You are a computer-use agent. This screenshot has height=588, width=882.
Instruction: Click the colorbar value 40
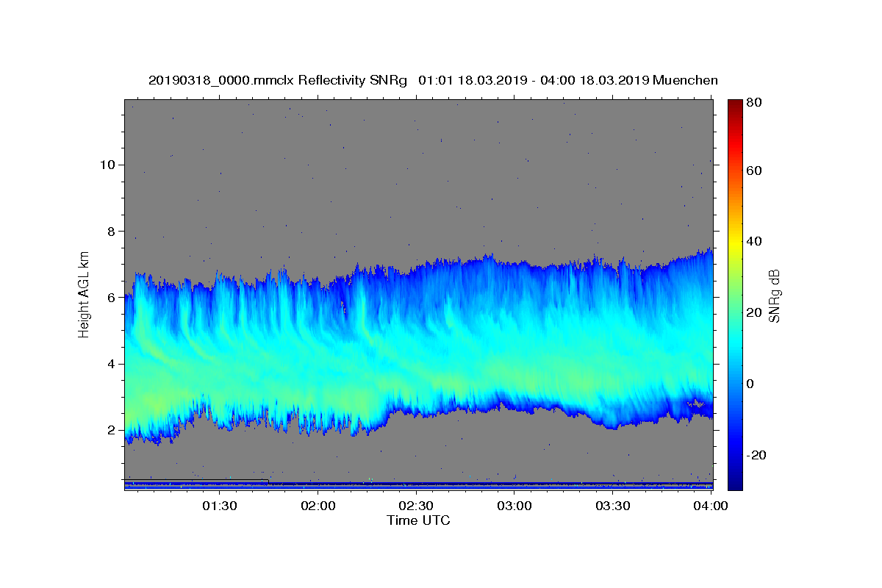click(x=754, y=241)
